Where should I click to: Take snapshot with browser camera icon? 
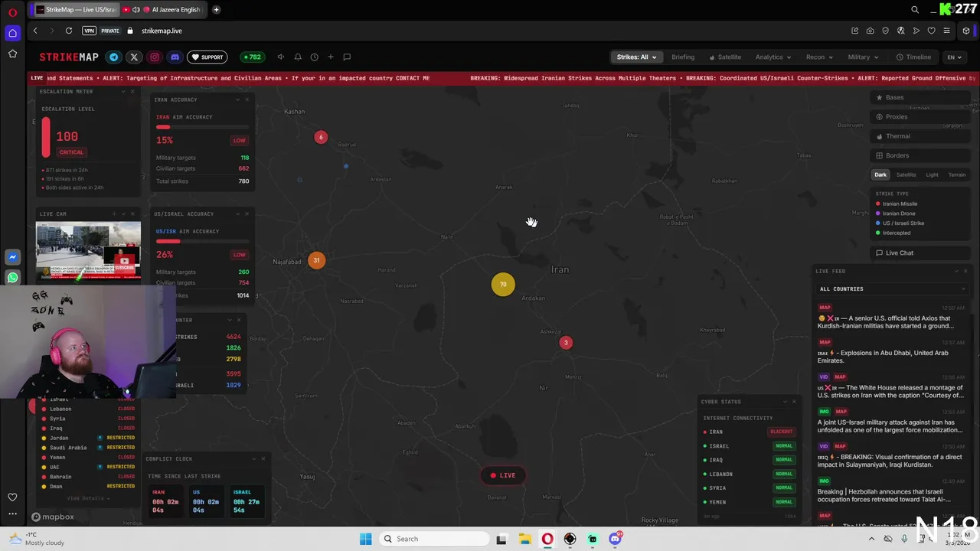coord(871,31)
